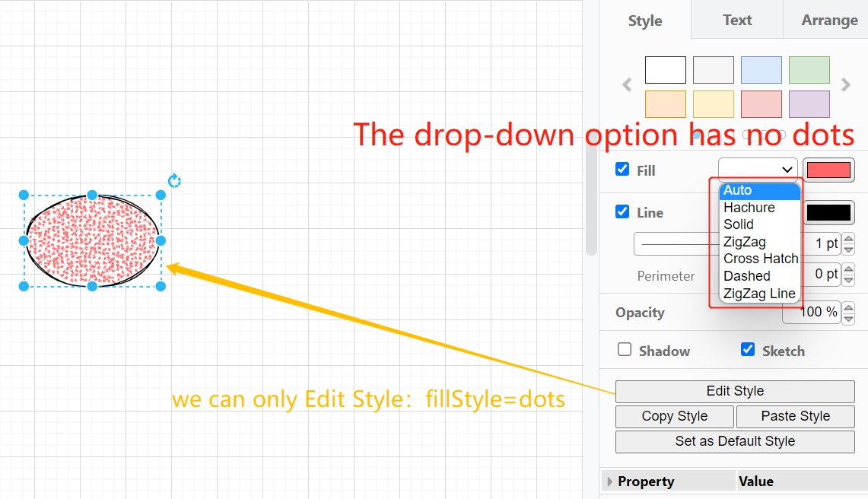
Task: Select Cross Hatch from the fill dropdown
Action: (x=761, y=259)
